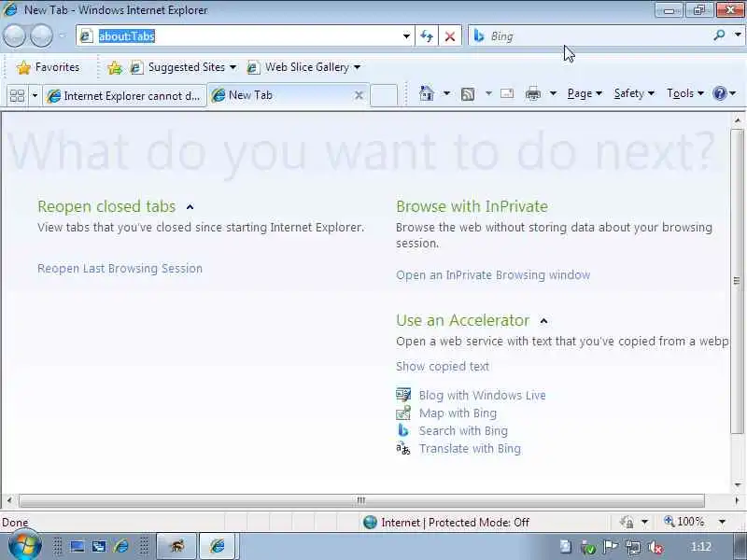
Task: Click the scroll right arrow
Action: click(737, 501)
